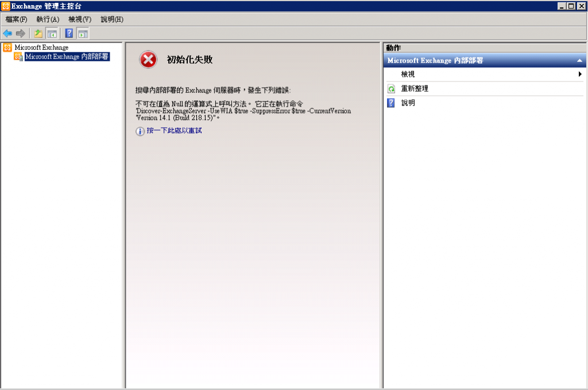588x390 pixels.
Task: Click the Exchange 內部部署 tree node icon
Action: [18, 57]
